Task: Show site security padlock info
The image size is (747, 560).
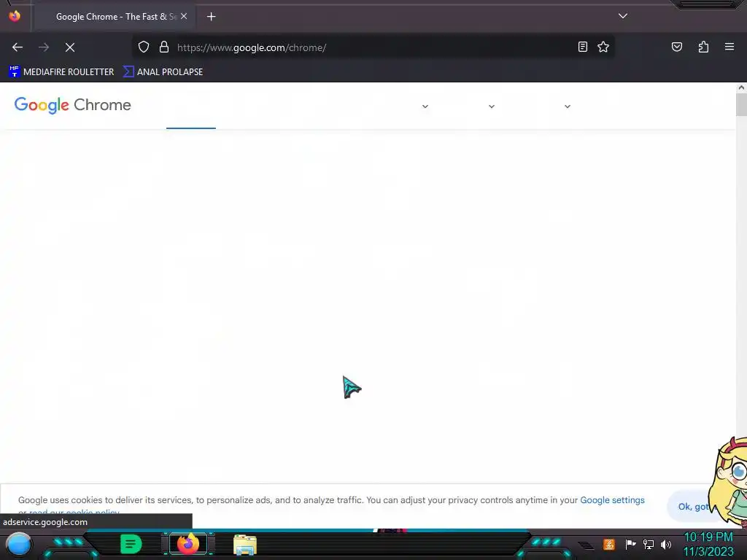Action: point(164,47)
